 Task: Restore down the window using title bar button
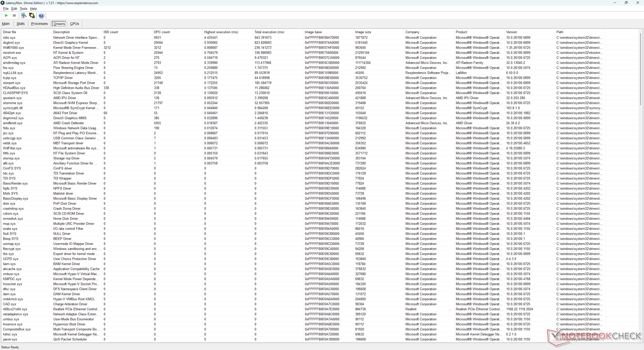(626, 3)
